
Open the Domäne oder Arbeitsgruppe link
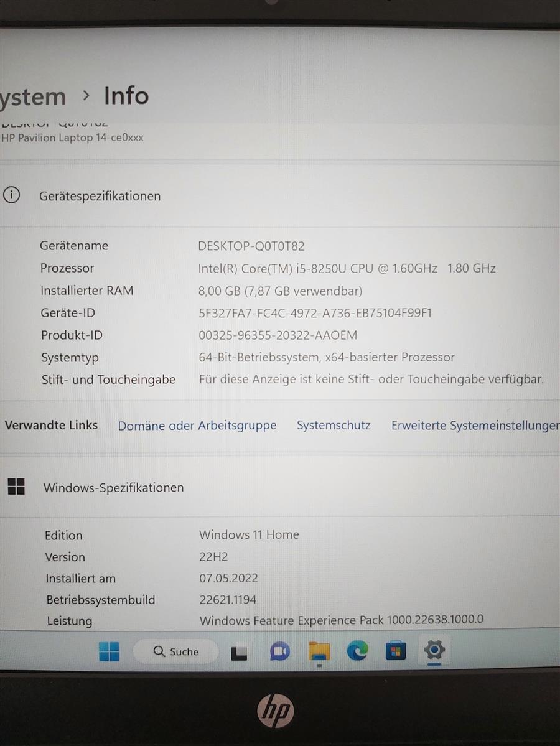[197, 426]
